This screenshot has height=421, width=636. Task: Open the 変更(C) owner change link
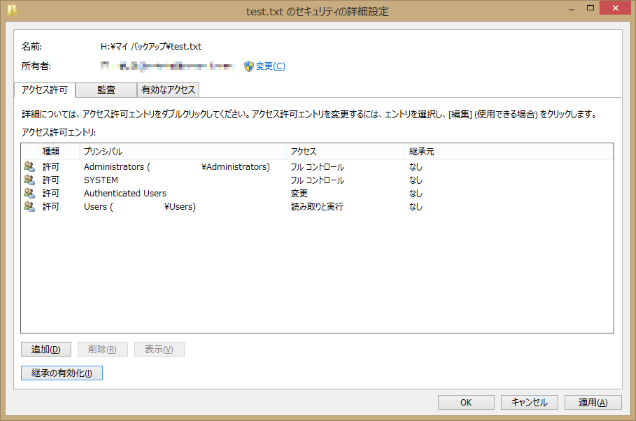(x=271, y=66)
